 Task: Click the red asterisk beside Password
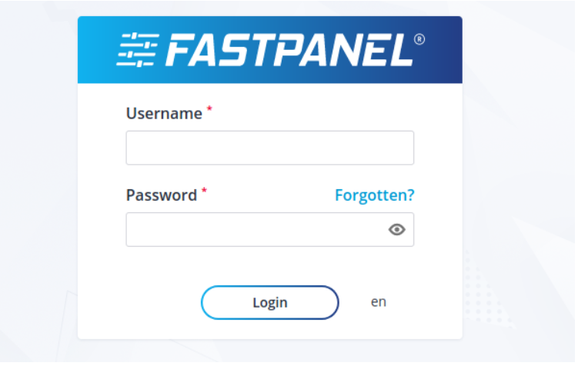click(204, 191)
